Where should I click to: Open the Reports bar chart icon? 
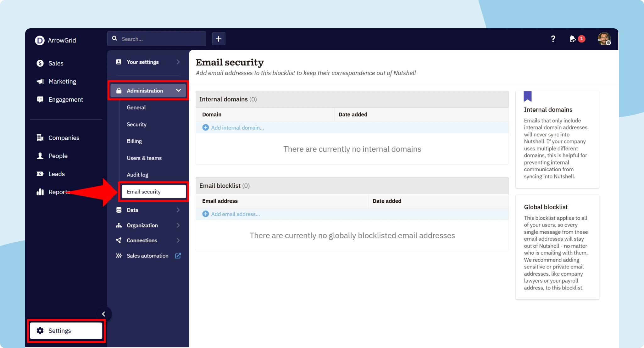(41, 192)
